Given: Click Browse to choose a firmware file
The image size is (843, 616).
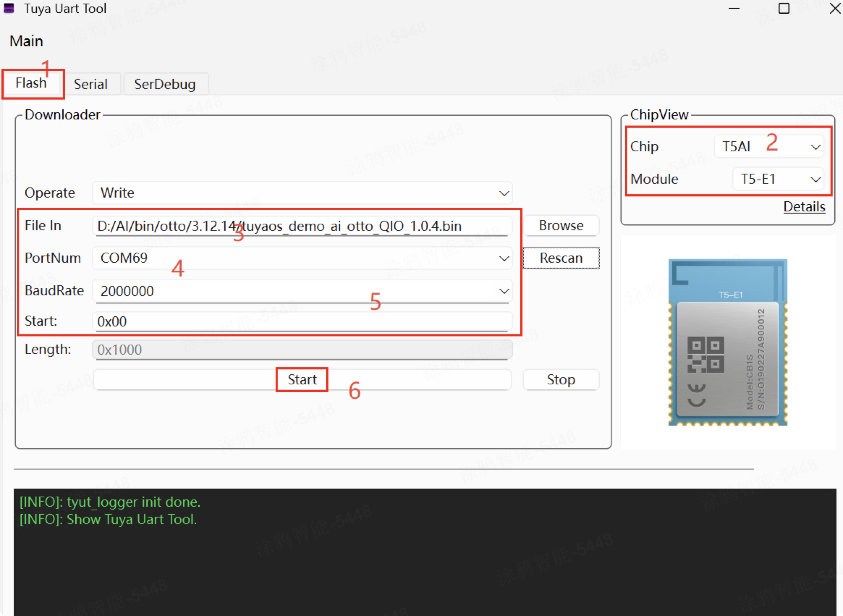Looking at the screenshot, I should coord(561,225).
